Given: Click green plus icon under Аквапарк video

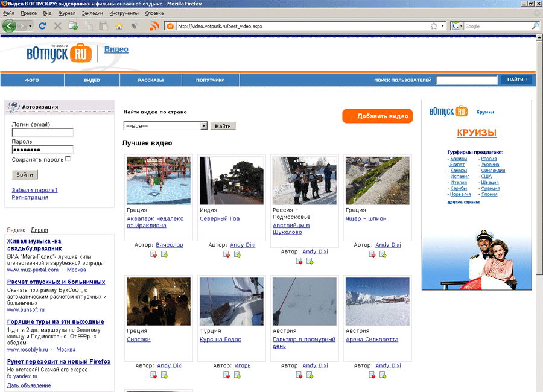Looking at the screenshot, I should [165, 254].
